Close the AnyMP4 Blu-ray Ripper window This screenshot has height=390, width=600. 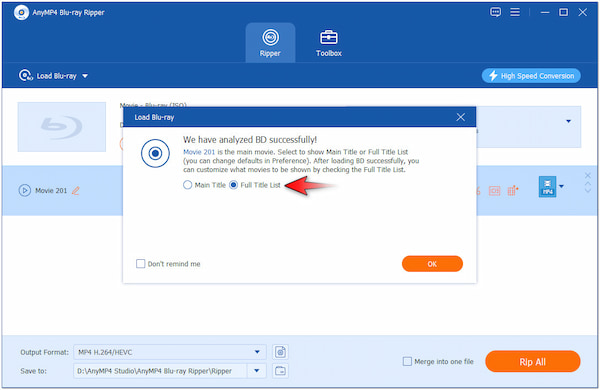[x=582, y=12]
